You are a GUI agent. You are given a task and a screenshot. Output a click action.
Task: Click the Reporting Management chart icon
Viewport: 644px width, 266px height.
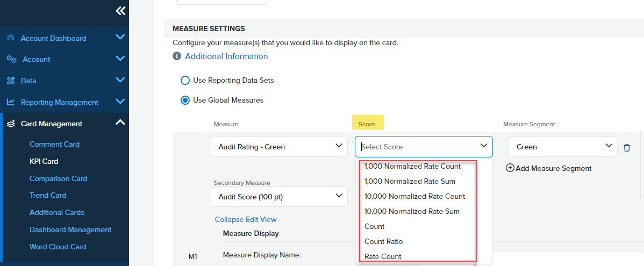pos(10,102)
